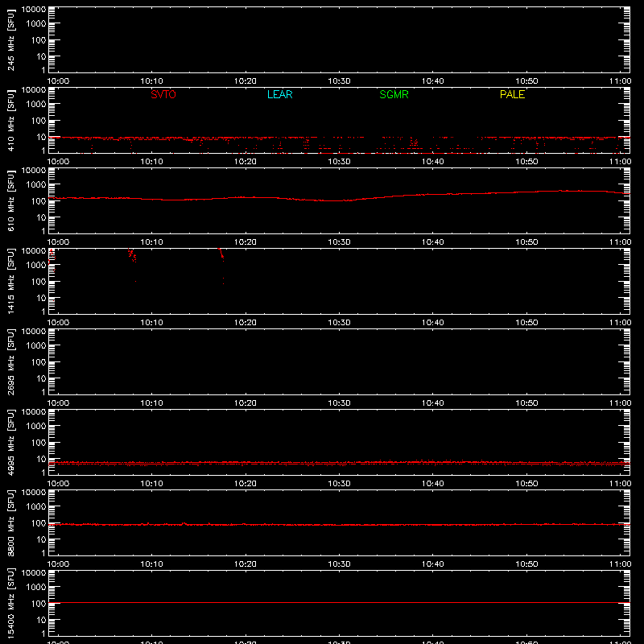Click the 8800 MHz [SFU] axis label
644x644 pixels.
coord(10,522)
